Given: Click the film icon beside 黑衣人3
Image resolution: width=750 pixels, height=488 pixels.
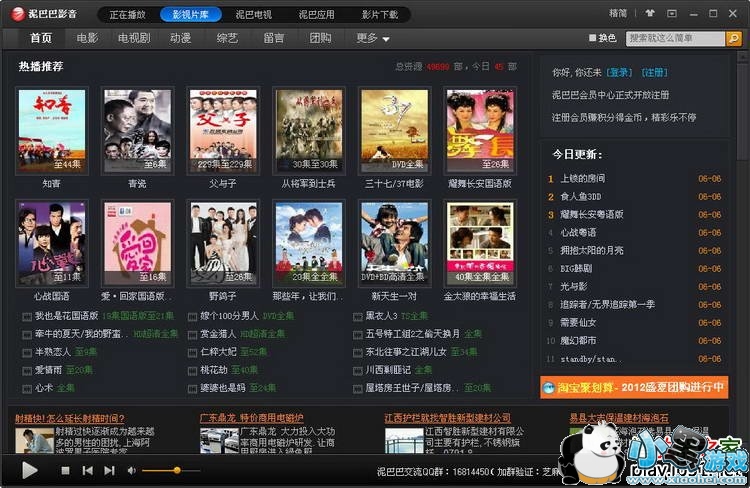Looking at the screenshot, I should coord(358,317).
